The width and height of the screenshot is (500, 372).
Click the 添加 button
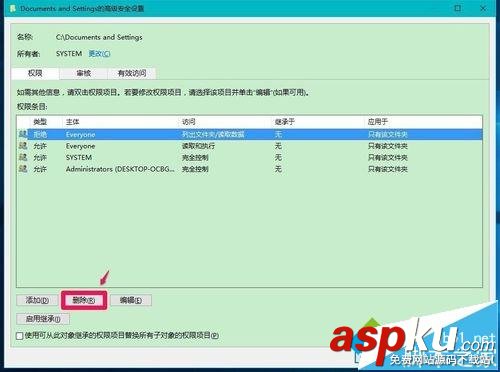[x=37, y=300]
